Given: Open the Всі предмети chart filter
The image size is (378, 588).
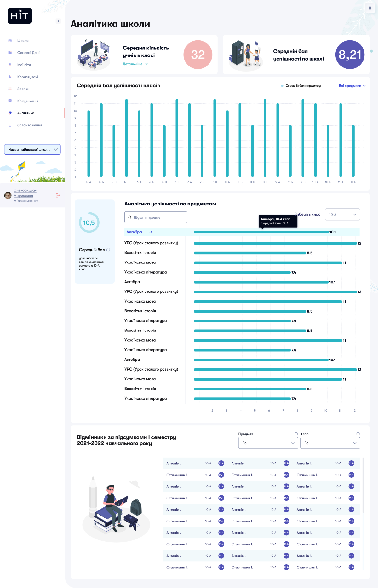Looking at the screenshot, I should [x=352, y=86].
